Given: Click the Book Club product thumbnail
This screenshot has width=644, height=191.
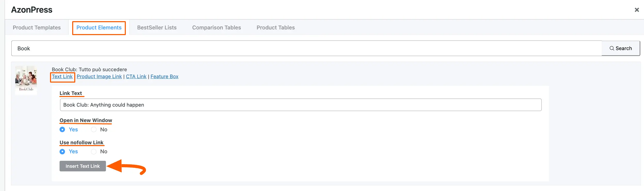Looking at the screenshot, I should pos(26,80).
